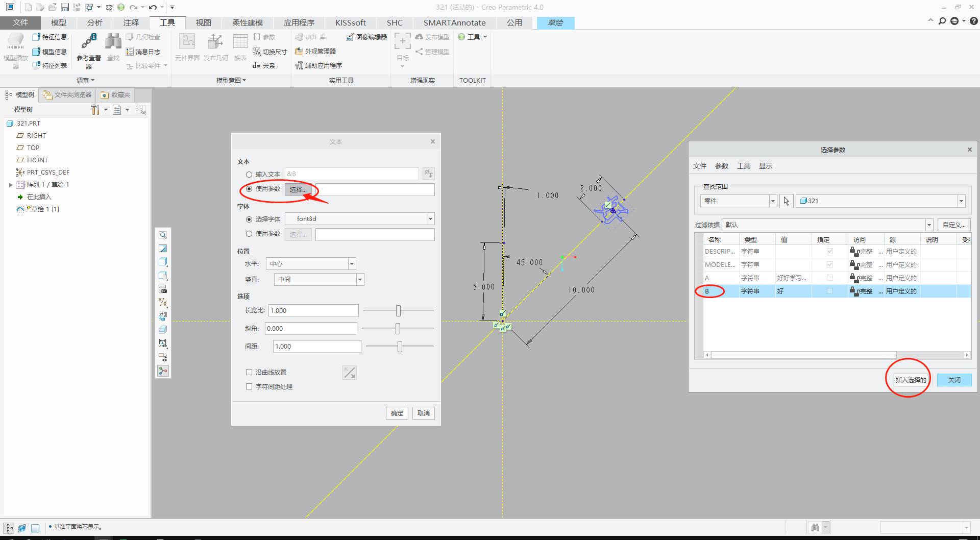The height and width of the screenshot is (540, 980).
Task: Open 特征列表 feature list tool
Action: click(50, 65)
